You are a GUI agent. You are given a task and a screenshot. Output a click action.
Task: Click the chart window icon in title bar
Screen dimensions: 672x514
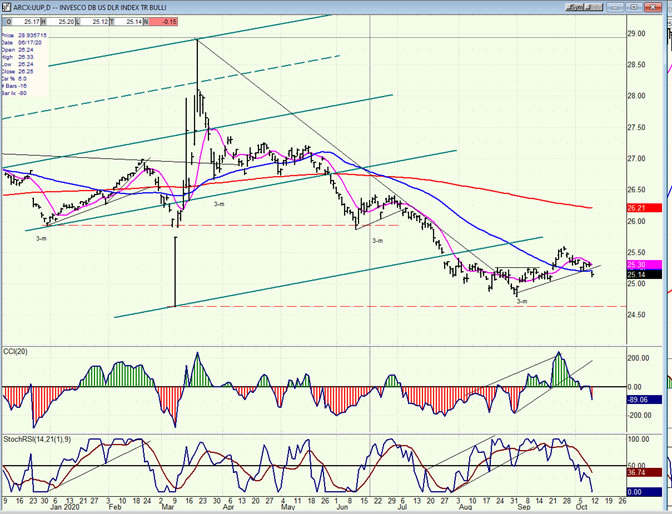point(5,5)
